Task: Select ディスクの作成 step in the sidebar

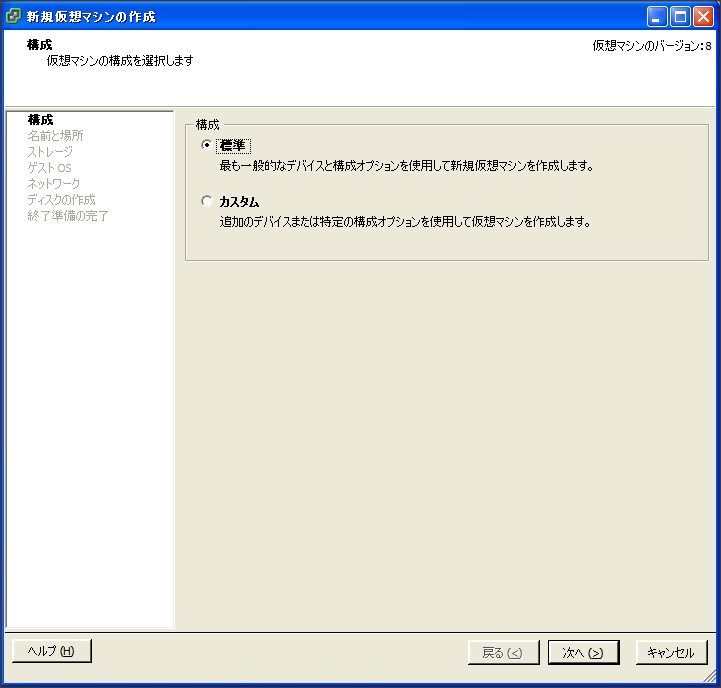Action: click(61, 200)
